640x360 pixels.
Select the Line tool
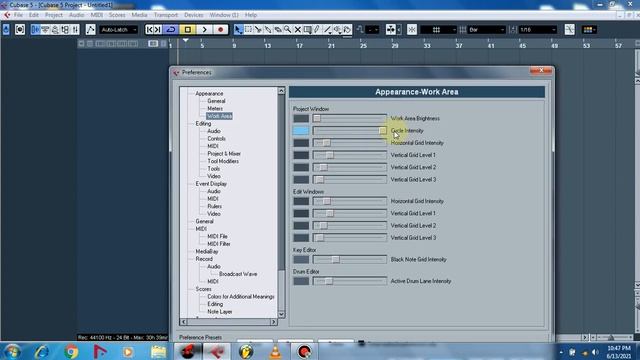pyautogui.click(x=327, y=29)
